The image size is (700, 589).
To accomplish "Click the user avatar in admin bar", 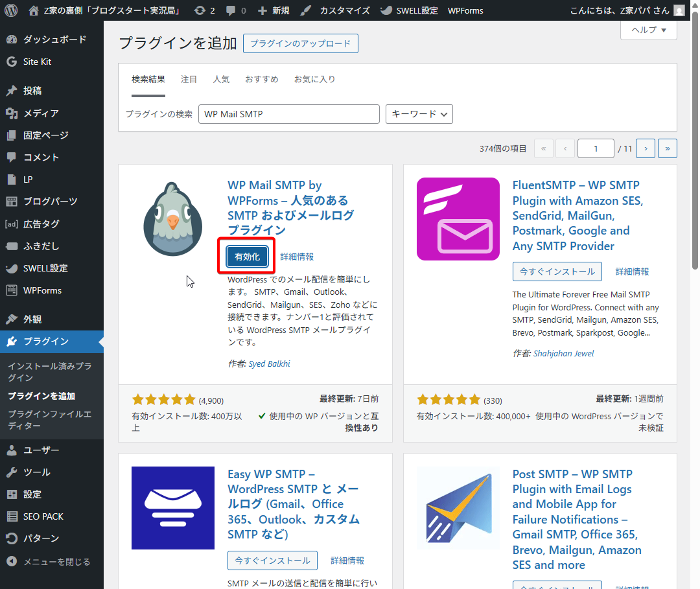I will (x=678, y=10).
